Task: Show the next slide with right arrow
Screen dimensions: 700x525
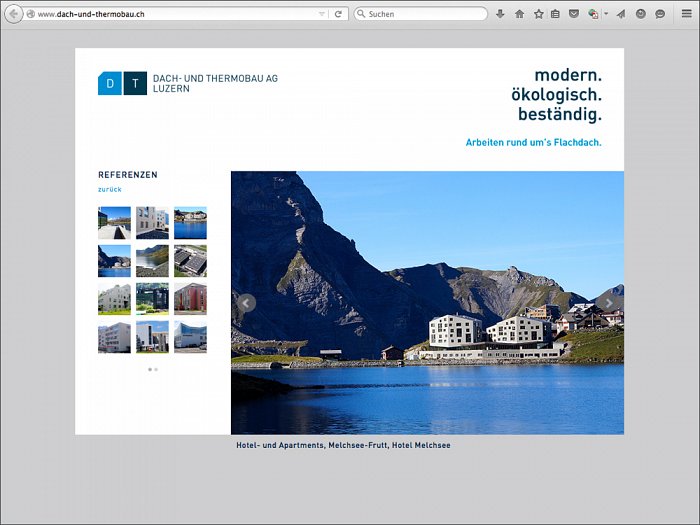Action: (x=608, y=303)
